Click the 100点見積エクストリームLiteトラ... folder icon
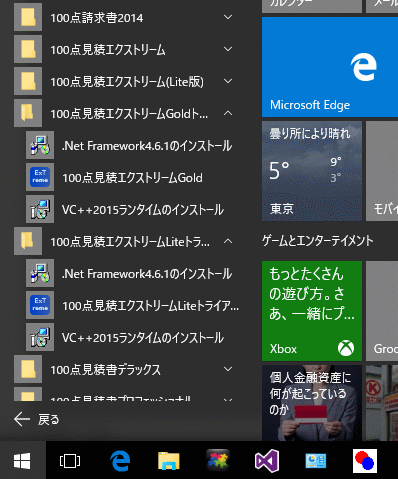Image resolution: width=398 pixels, height=479 pixels. click(28, 241)
